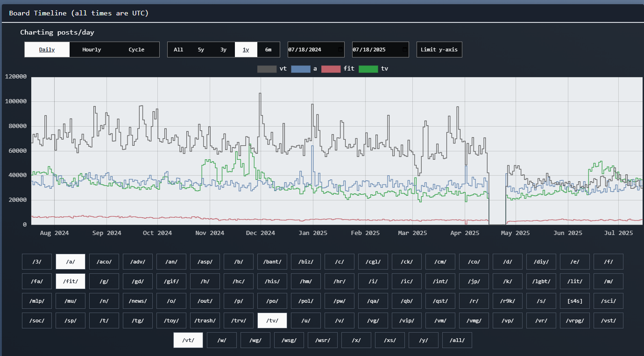Hide the tv series via green legend box

point(368,69)
